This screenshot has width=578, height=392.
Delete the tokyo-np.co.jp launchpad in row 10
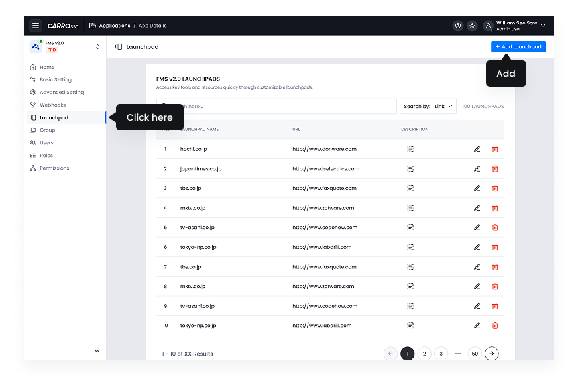click(494, 325)
